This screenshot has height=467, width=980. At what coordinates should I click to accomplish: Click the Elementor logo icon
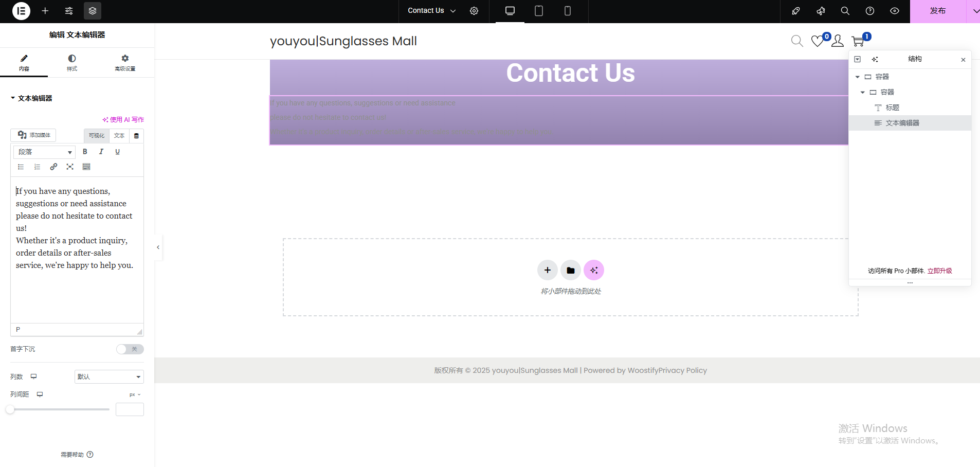[x=21, y=11]
